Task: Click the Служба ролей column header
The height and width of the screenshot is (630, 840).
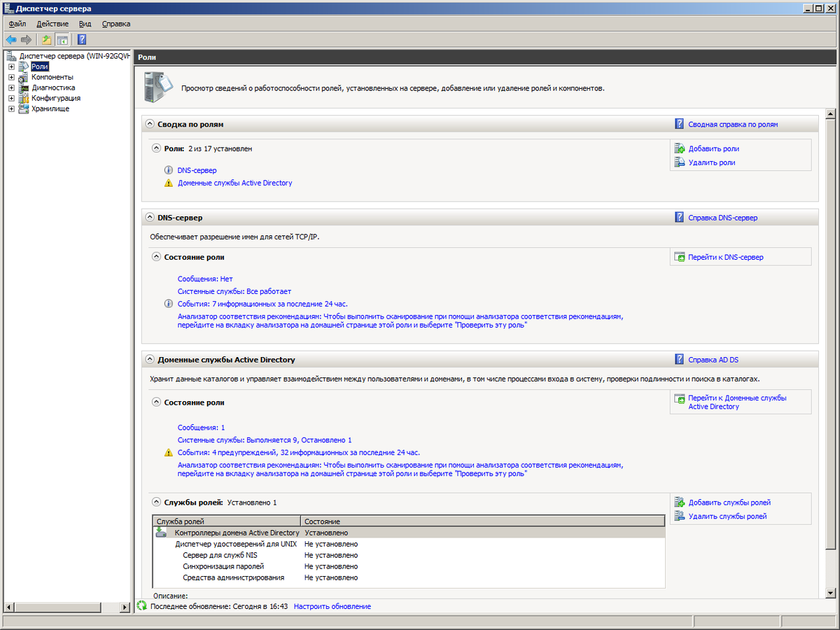Action: tap(227, 521)
